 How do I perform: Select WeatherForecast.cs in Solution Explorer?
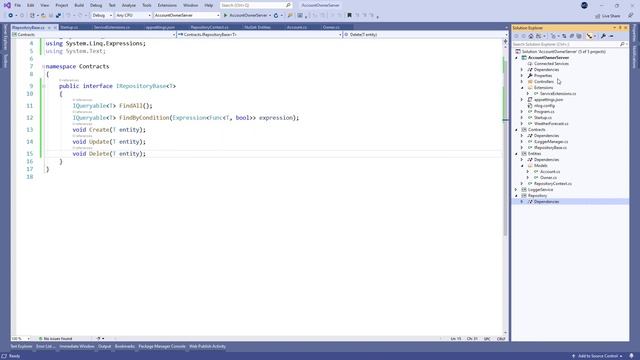point(551,124)
